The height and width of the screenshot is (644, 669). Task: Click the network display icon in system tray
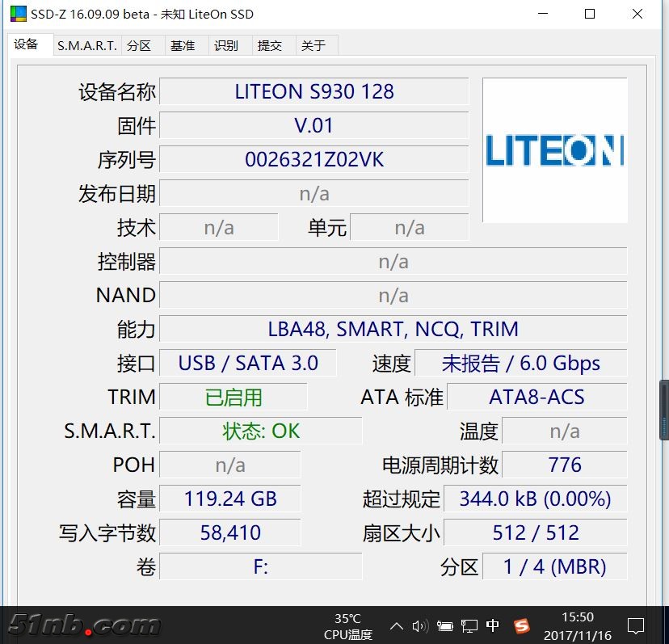pyautogui.click(x=469, y=625)
